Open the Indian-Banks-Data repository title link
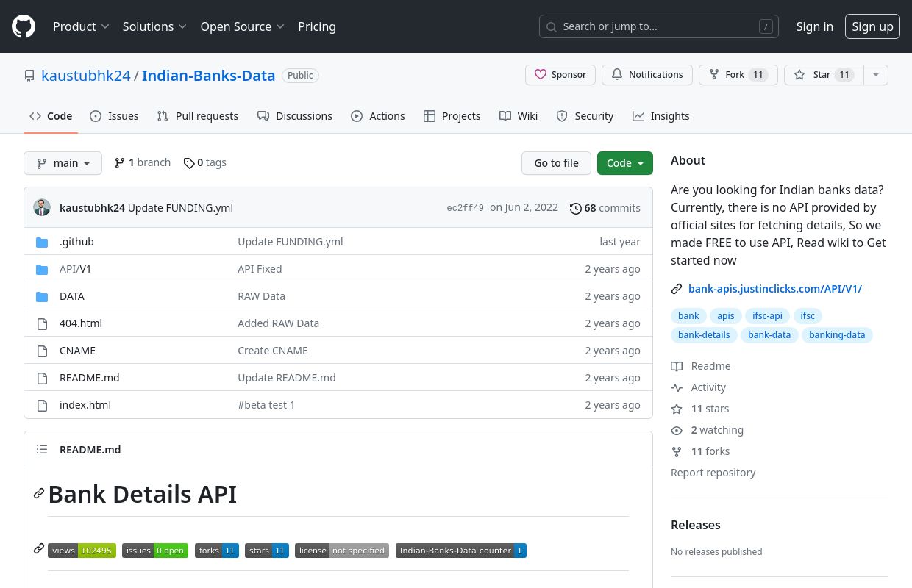The width and height of the screenshot is (912, 588). pos(208,76)
